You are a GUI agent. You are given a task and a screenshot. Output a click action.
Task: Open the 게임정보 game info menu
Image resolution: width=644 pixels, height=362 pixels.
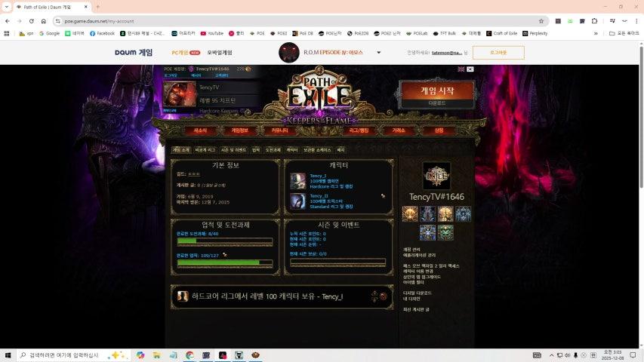pos(240,130)
